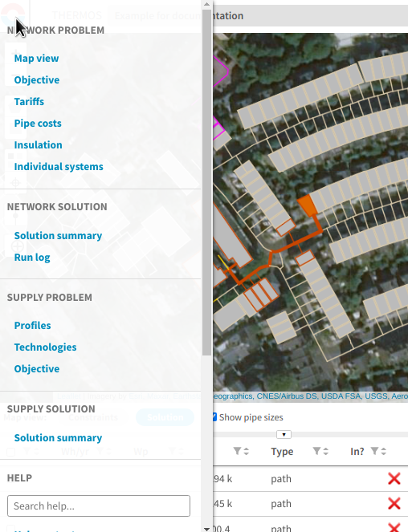Click the red X on the 94 k row
Screen dimensions: 408x532
(394, 479)
